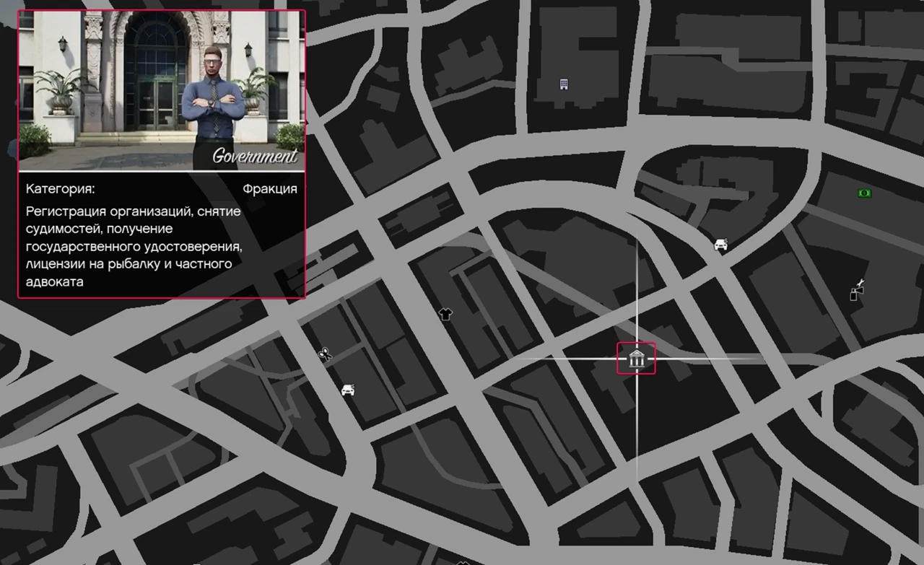Click the description starting with Регистрация организаций
Viewport: 924px width, 565px height.
click(134, 247)
